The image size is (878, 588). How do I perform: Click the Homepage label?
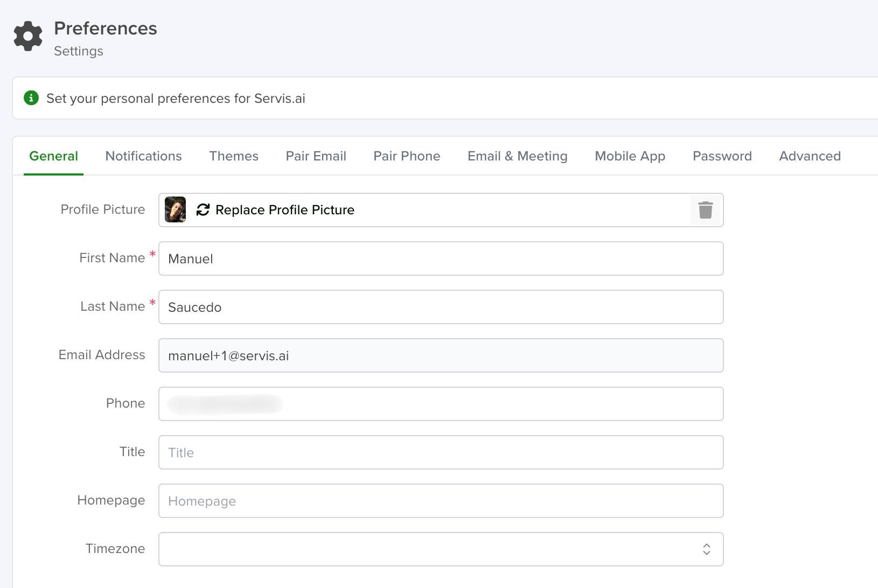(x=111, y=500)
